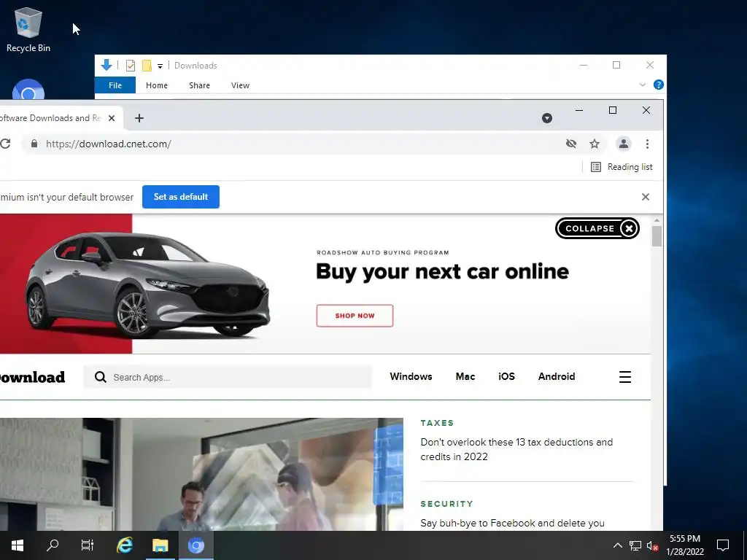Click the Shop Now ad button
This screenshot has width=747, height=560.
coord(355,316)
